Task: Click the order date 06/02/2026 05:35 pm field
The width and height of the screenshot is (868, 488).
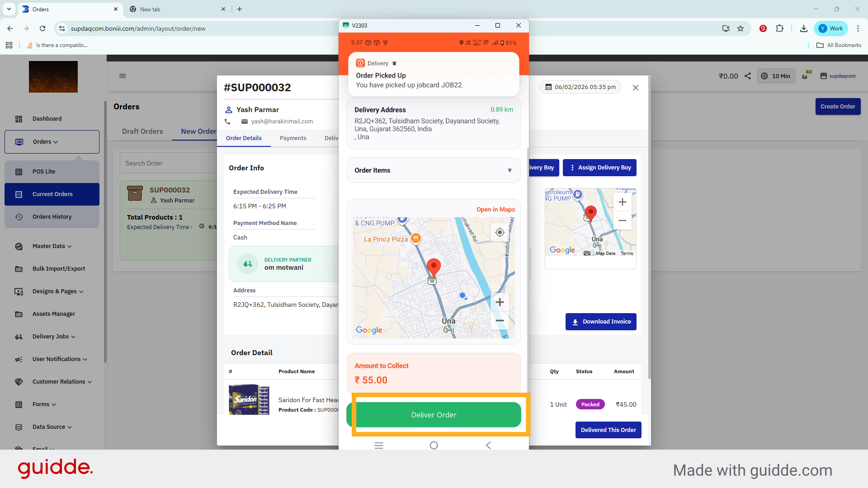Action: pos(580,87)
